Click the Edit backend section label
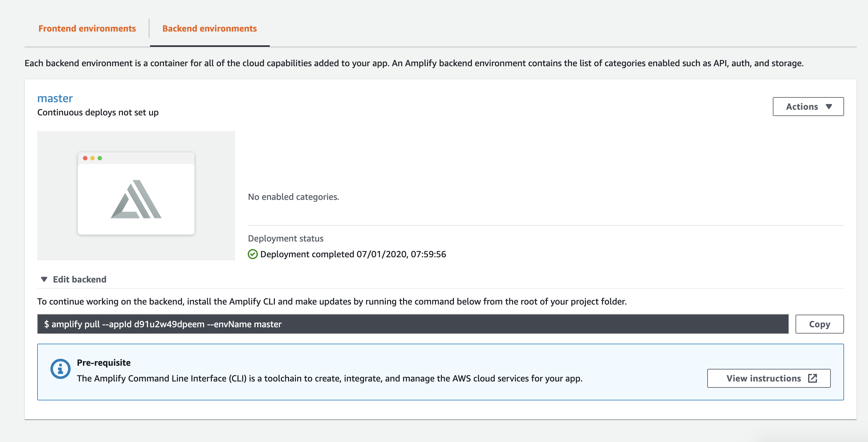 (x=79, y=279)
